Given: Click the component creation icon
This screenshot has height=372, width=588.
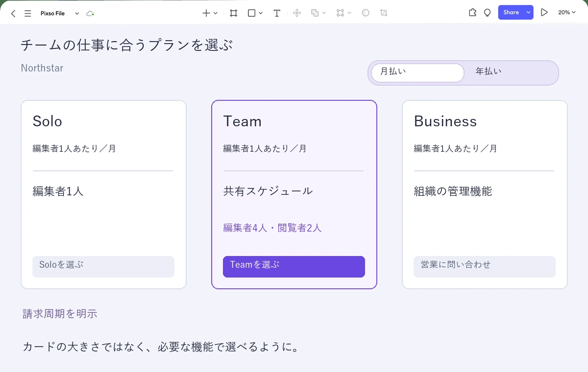Looking at the screenshot, I should point(296,13).
